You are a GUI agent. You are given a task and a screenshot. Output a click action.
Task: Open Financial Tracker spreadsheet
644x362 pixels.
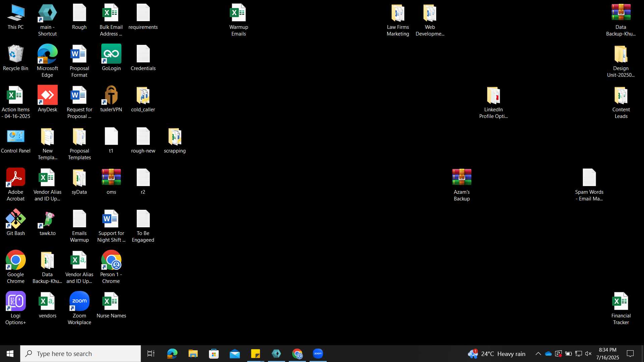(621, 309)
